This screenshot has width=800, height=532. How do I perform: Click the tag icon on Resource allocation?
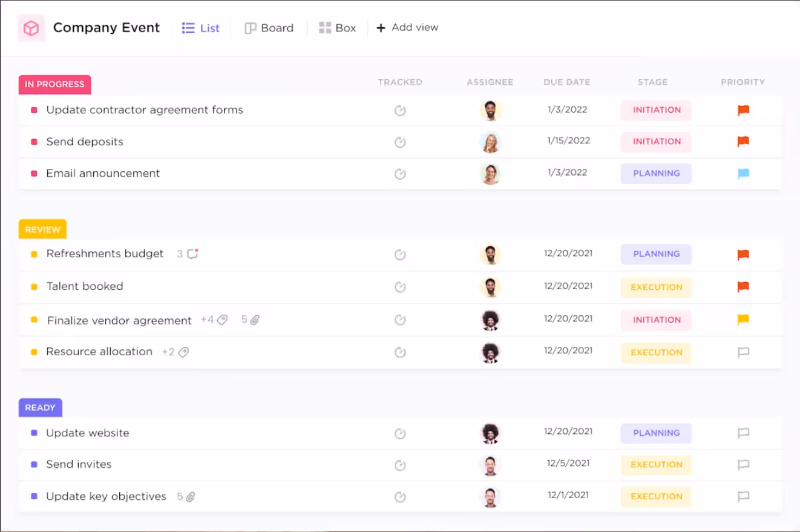[x=183, y=352]
